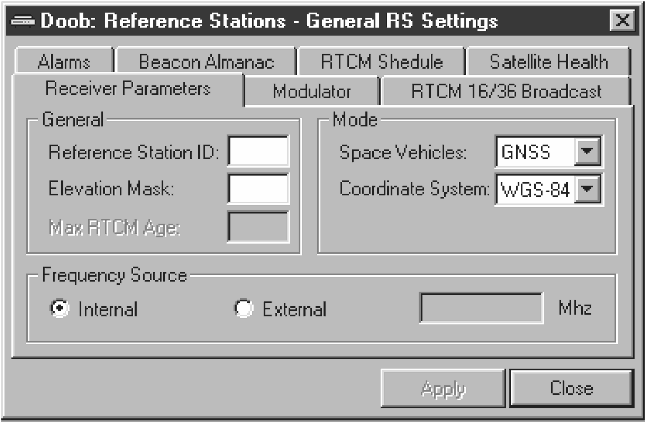This screenshot has height=423, width=645.
Task: Click the title bar system menu icon
Action: (23, 20)
